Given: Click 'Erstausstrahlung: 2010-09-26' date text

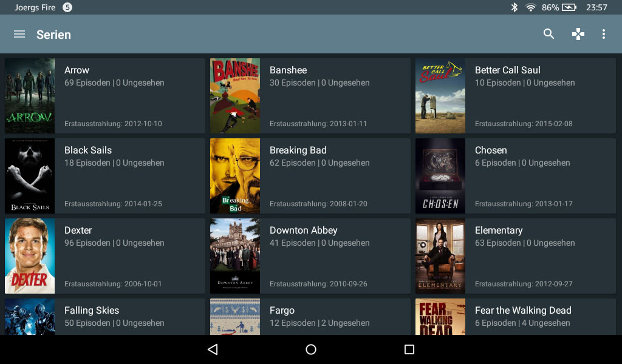Looking at the screenshot, I should 318,283.
